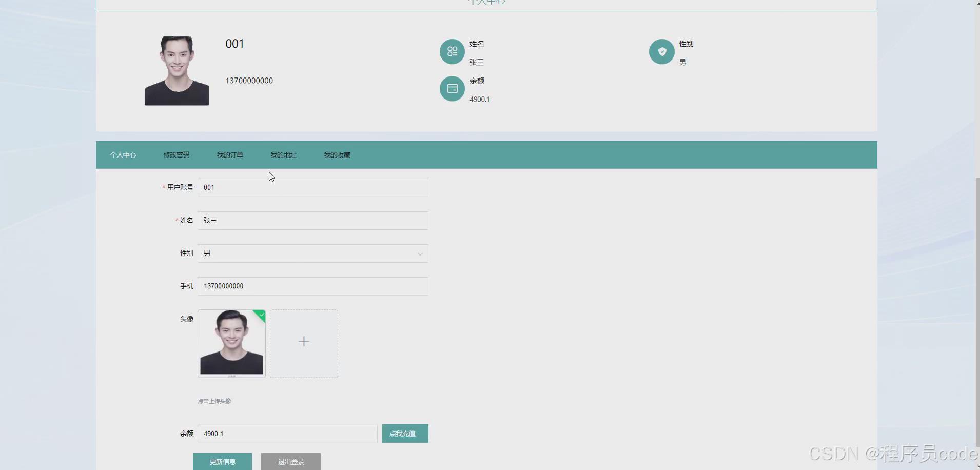Click the balance (余额) wallet icon
This screenshot has height=470, width=980.
pos(452,89)
